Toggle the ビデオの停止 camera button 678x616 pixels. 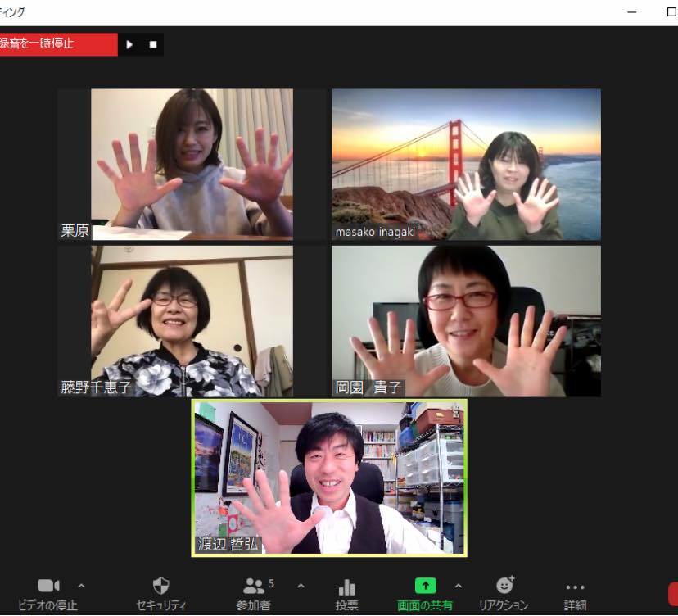[48, 587]
